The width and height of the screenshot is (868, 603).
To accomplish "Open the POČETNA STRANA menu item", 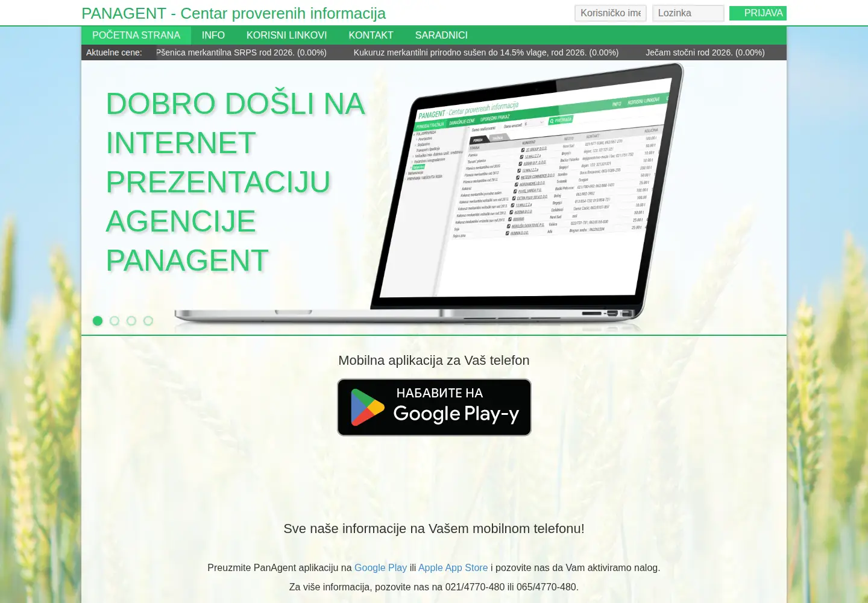I will tap(136, 36).
